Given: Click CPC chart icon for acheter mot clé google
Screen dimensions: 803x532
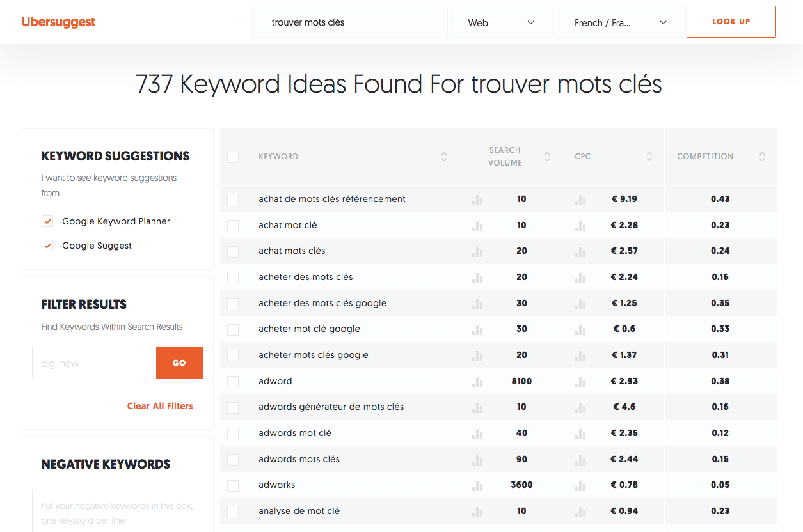Looking at the screenshot, I should [x=580, y=329].
